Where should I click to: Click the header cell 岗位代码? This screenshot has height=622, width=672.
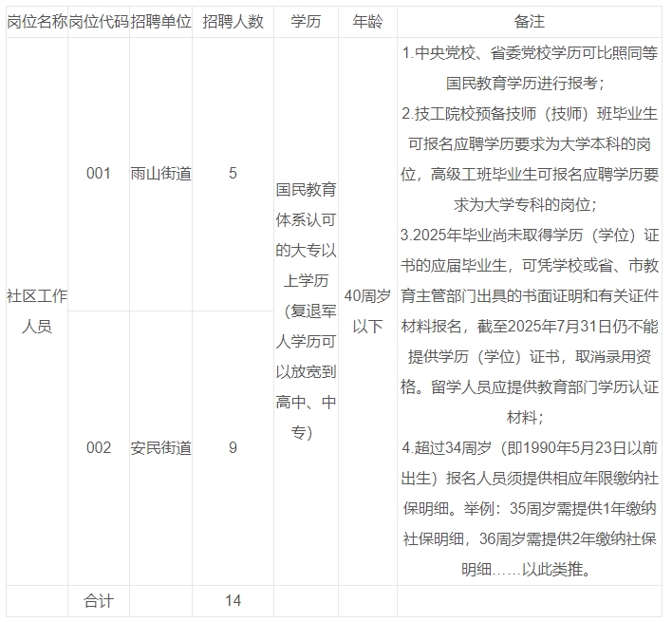99,22
